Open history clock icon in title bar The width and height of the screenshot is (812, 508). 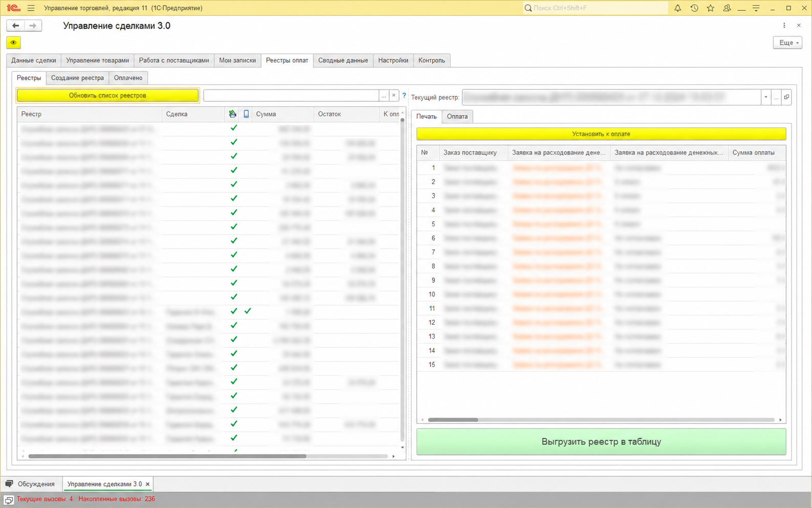pyautogui.click(x=694, y=8)
